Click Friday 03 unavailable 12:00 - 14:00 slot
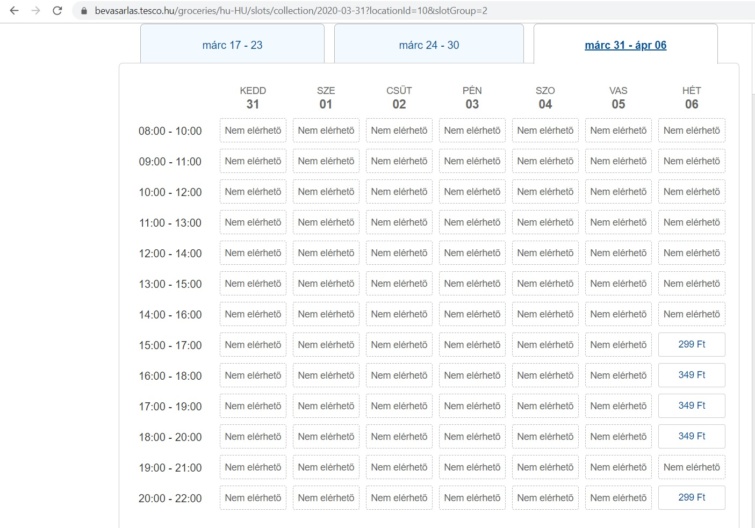This screenshot has height=528, width=755. 472,253
